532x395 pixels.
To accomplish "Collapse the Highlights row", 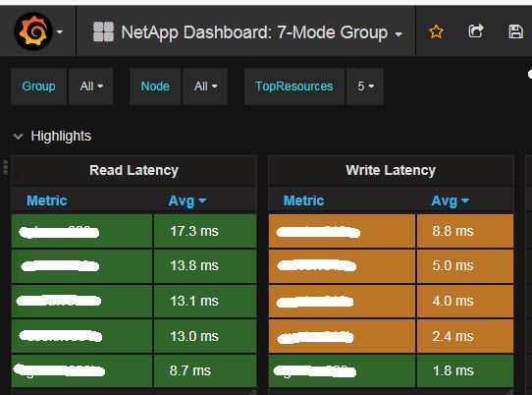I will click(18, 137).
